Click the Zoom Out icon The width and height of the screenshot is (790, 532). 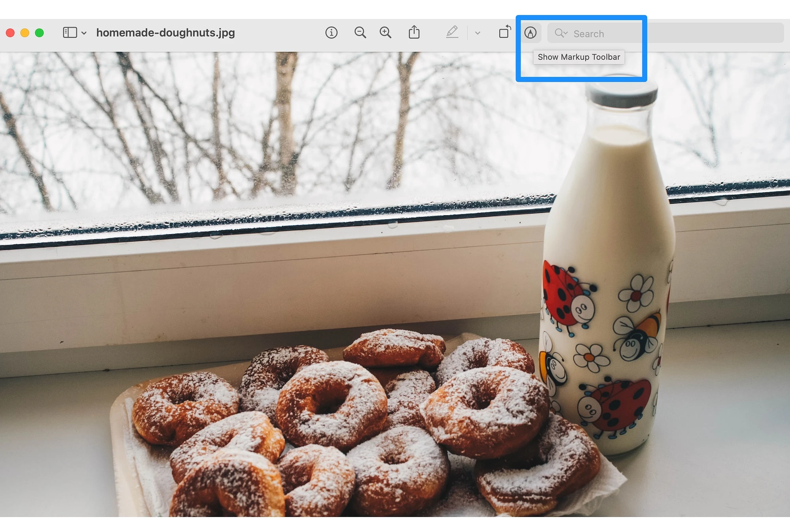pyautogui.click(x=360, y=33)
